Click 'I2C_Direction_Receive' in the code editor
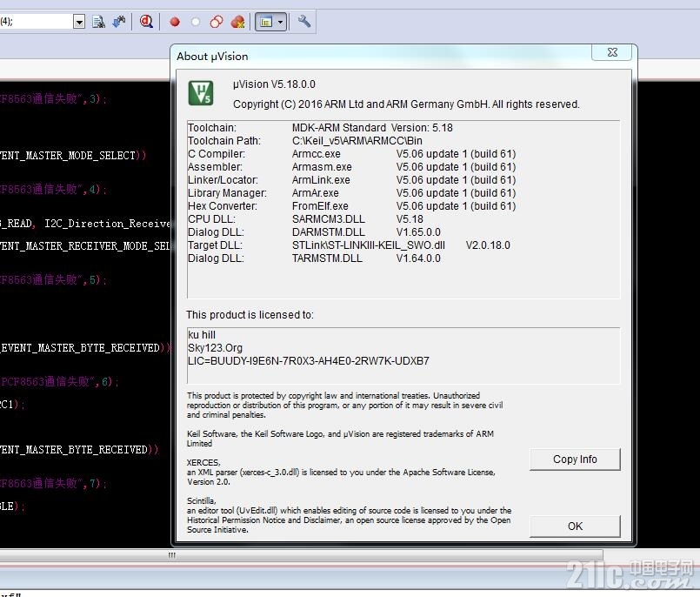This screenshot has height=597, width=700. pyautogui.click(x=107, y=224)
